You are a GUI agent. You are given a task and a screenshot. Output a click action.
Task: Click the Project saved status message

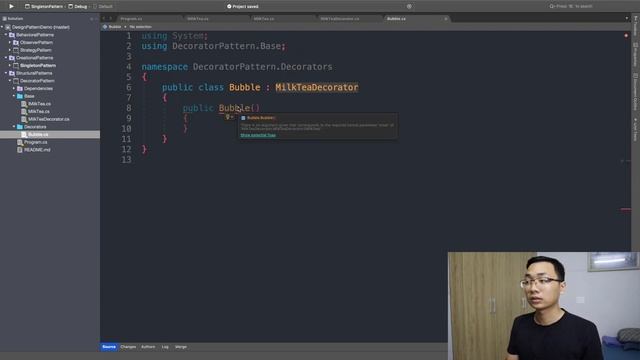point(242,7)
